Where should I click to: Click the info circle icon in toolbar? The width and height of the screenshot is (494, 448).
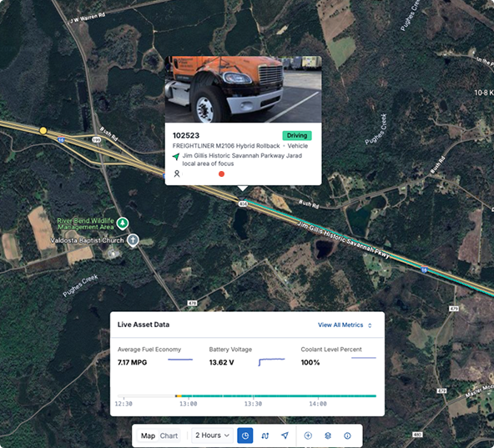point(347,435)
